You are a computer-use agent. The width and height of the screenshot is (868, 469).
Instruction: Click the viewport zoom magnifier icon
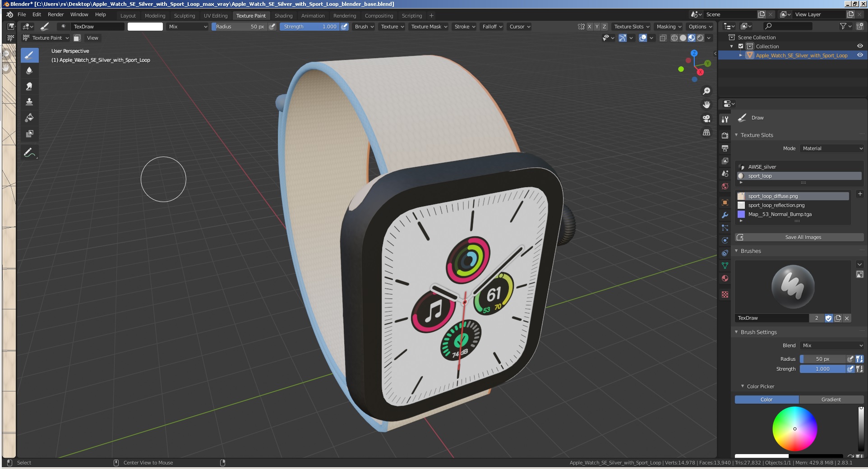[706, 91]
